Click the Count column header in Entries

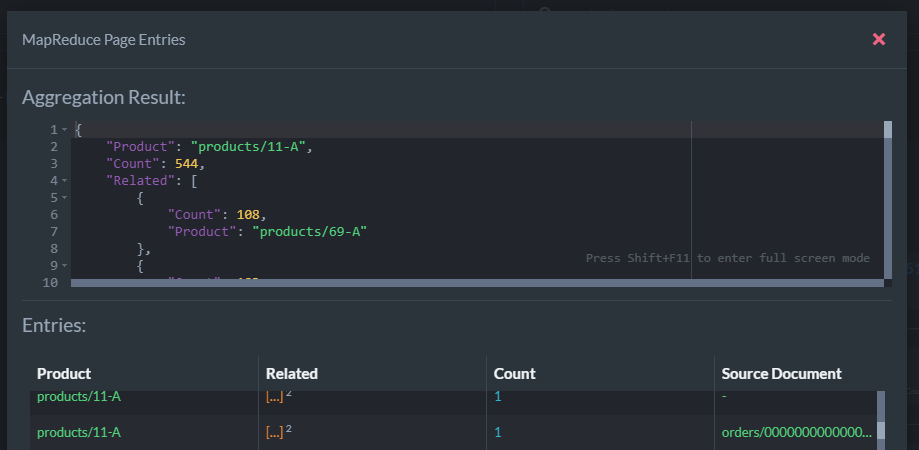coord(515,374)
